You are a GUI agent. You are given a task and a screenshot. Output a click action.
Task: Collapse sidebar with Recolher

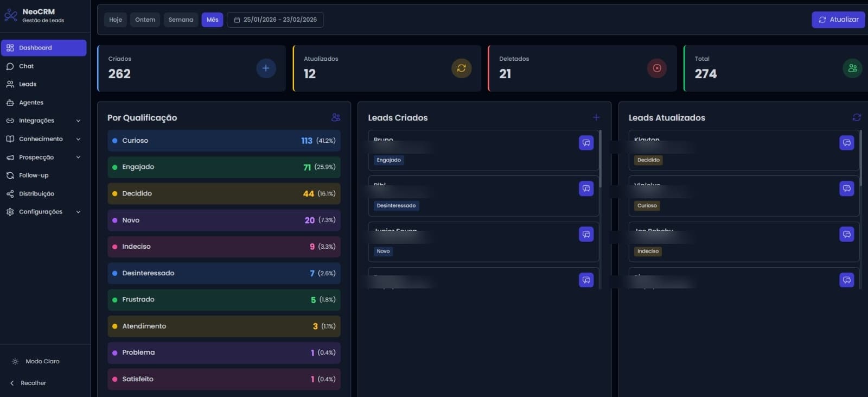tap(28, 383)
